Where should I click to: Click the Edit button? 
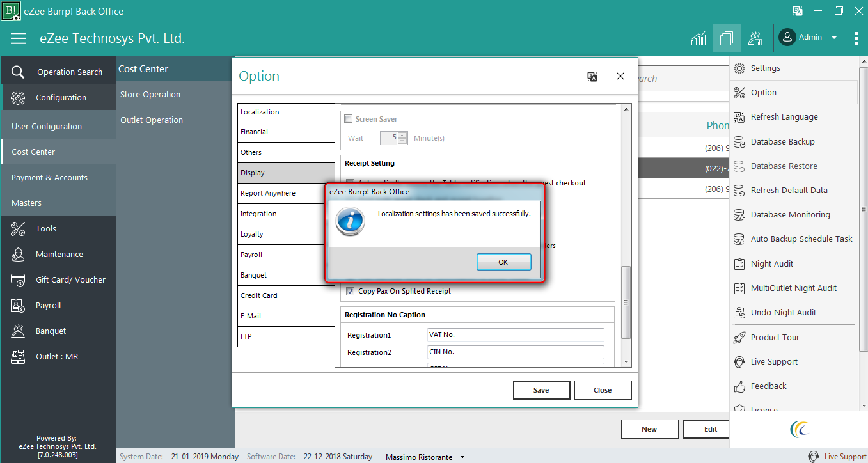pos(706,429)
